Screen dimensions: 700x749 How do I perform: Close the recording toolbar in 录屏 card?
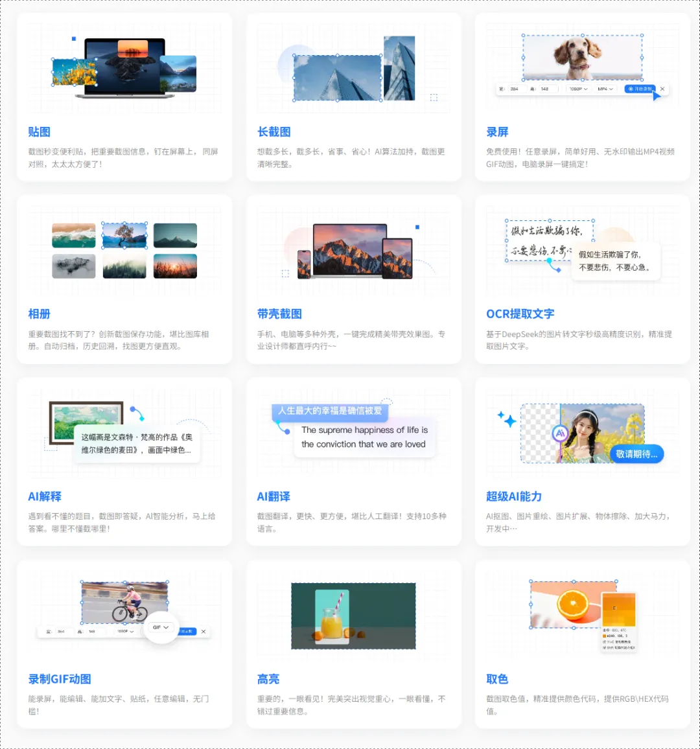[662, 89]
